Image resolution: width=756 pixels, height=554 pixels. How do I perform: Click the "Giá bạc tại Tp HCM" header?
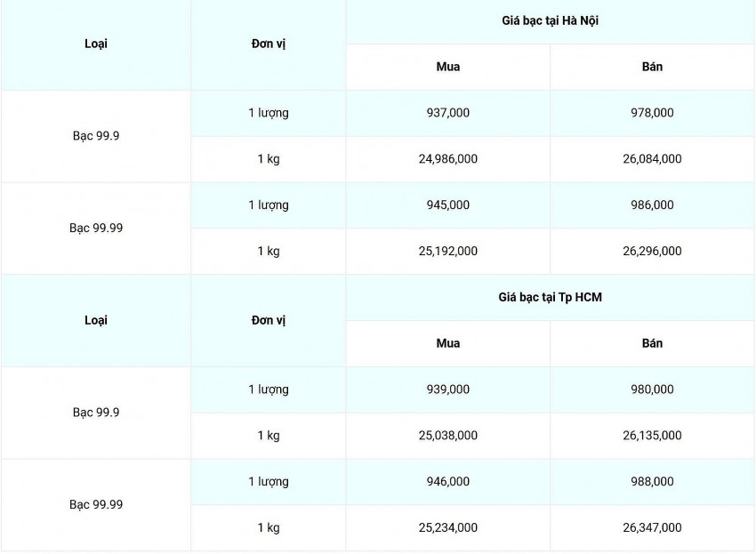(x=550, y=297)
